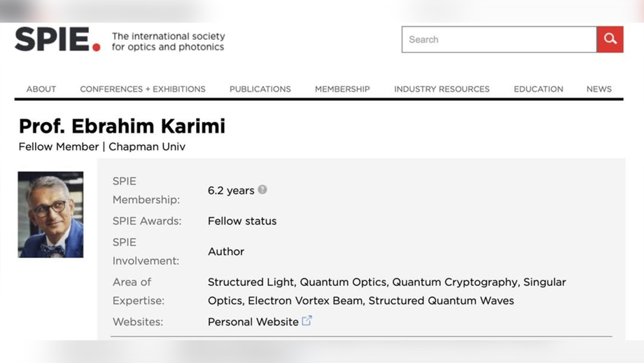Open the SPIE logo homepage link
This screenshot has width=644, height=363.
[x=57, y=39]
